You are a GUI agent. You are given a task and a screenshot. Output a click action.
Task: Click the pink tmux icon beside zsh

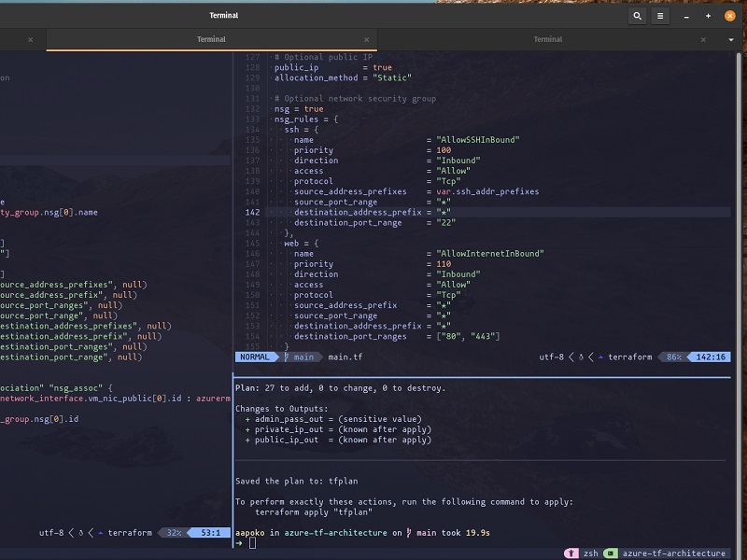click(571, 553)
